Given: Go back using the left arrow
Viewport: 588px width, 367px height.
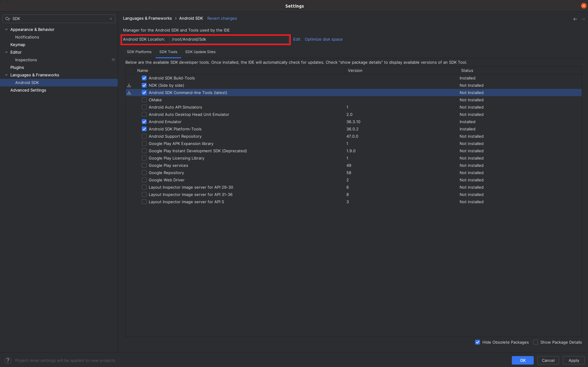Looking at the screenshot, I should click(x=575, y=19).
